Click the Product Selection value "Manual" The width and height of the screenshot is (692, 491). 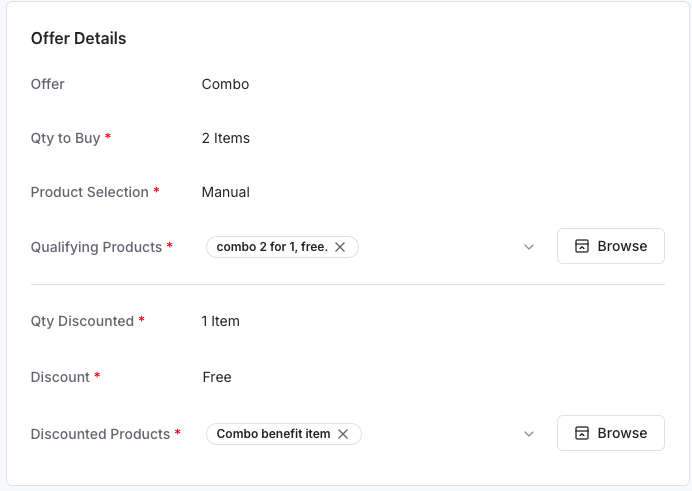(x=226, y=192)
